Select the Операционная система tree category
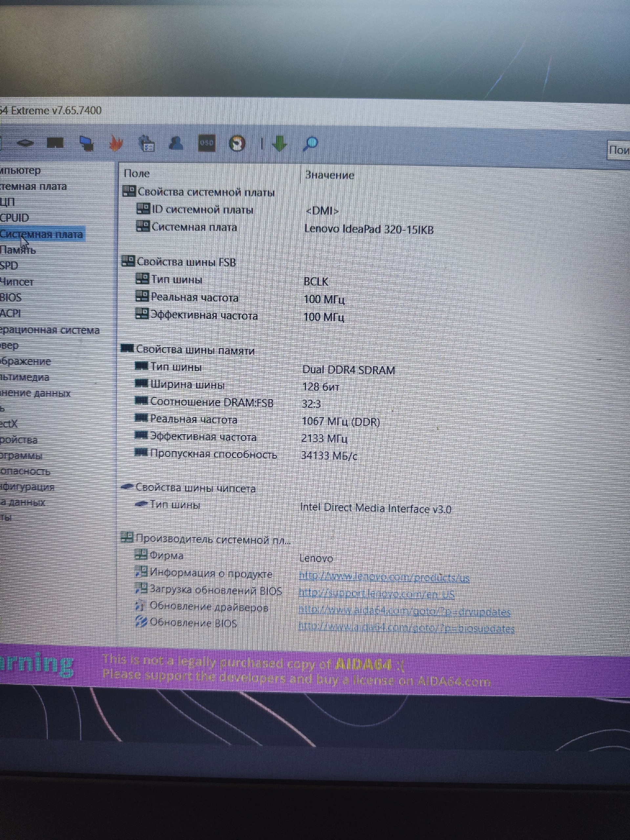 49,330
